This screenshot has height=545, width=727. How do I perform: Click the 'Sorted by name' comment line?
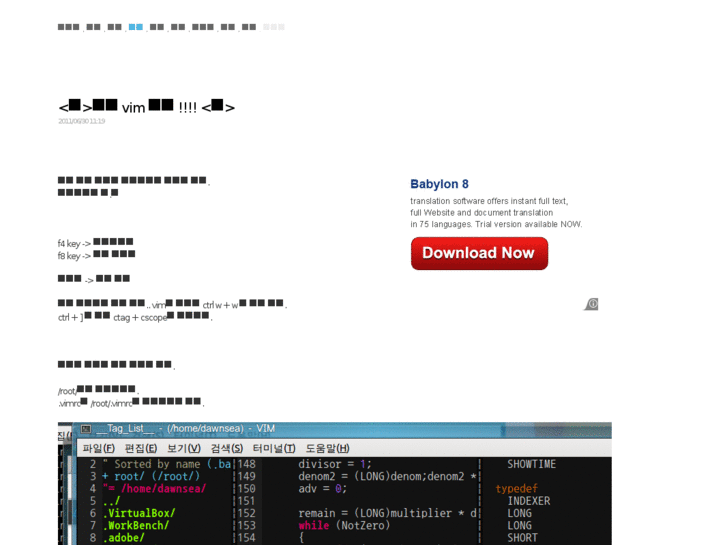pyautogui.click(x=167, y=464)
